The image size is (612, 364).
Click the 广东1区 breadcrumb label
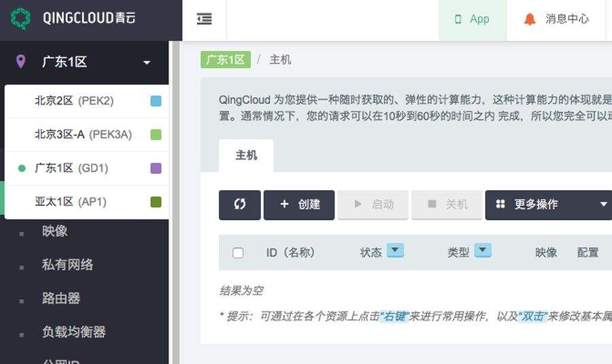[225, 60]
